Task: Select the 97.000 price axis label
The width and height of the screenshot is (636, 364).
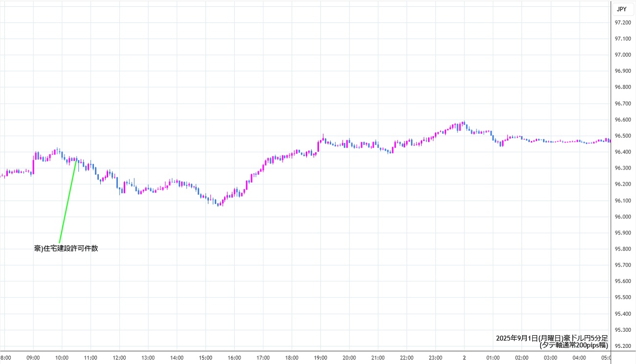Action: coord(622,55)
